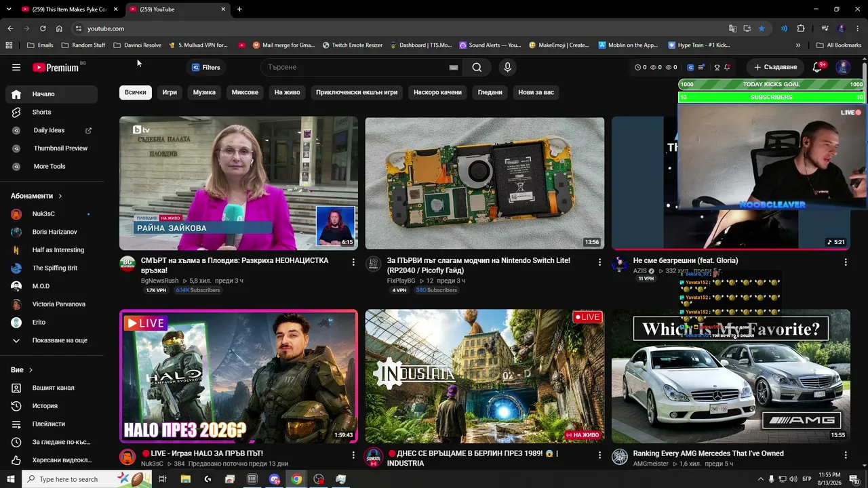Go to Home (Начало) in sidebar
Screen dimensions: 868x488
(52, 94)
